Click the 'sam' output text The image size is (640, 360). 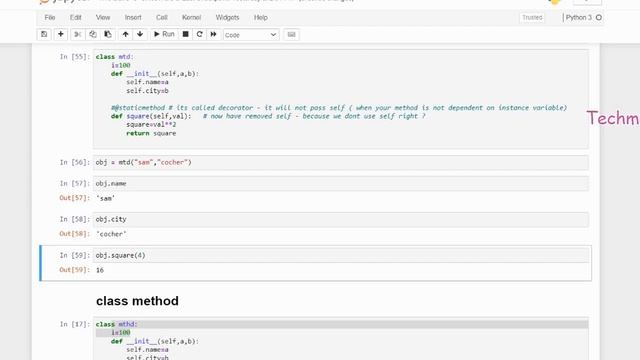[x=105, y=198]
